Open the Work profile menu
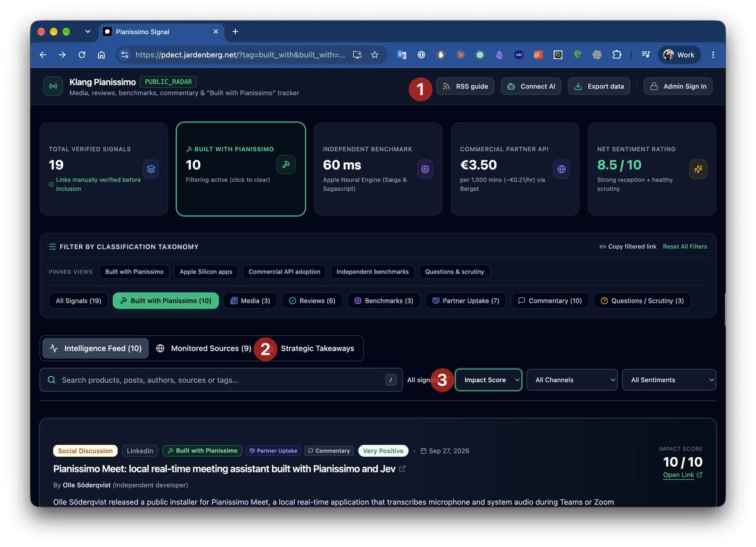The width and height of the screenshot is (756, 547). [679, 55]
